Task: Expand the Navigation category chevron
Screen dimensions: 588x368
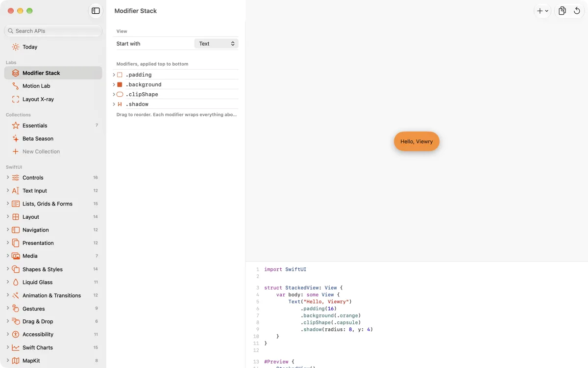Action: (x=8, y=230)
